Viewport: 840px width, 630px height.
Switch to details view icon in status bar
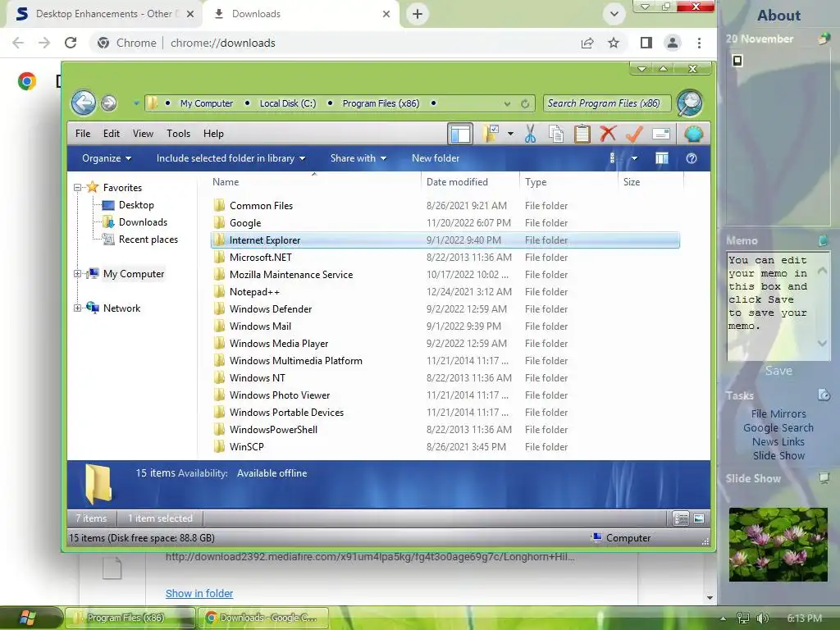(681, 518)
